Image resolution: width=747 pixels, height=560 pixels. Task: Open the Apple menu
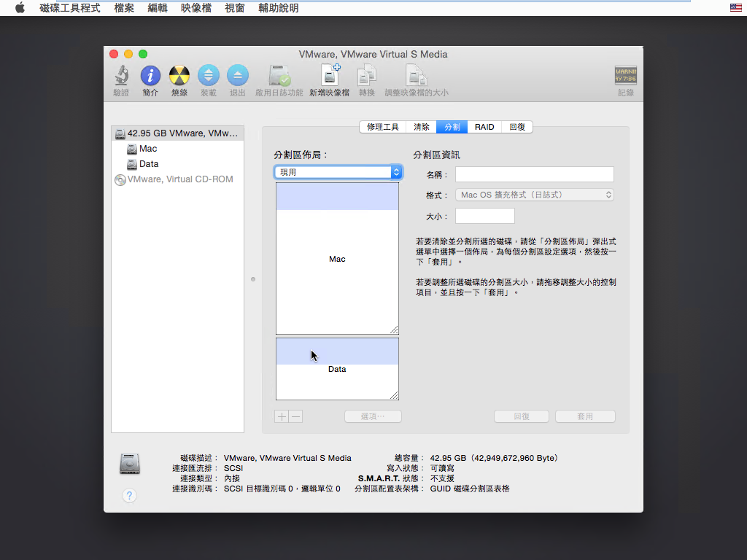pos(20,8)
